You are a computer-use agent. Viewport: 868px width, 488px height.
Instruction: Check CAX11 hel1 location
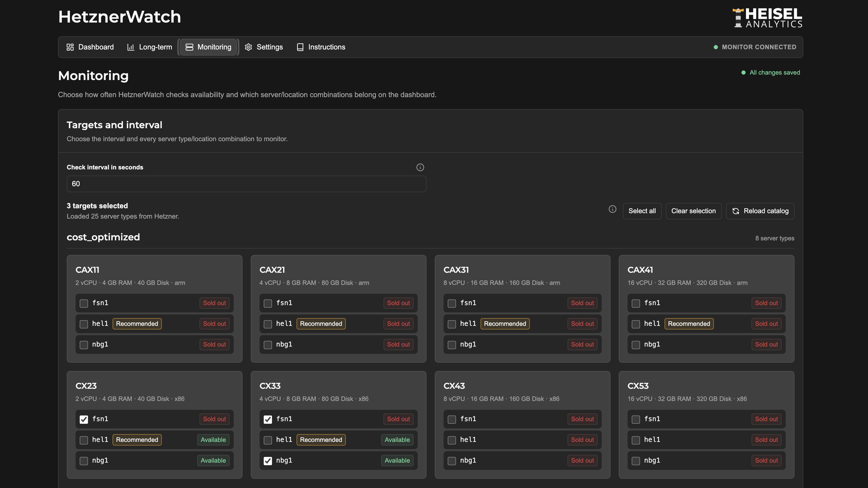[x=84, y=324]
